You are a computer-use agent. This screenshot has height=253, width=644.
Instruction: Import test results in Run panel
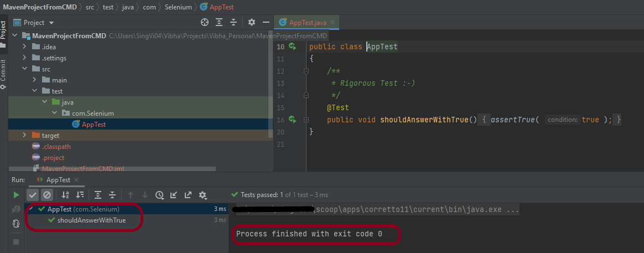click(x=174, y=195)
